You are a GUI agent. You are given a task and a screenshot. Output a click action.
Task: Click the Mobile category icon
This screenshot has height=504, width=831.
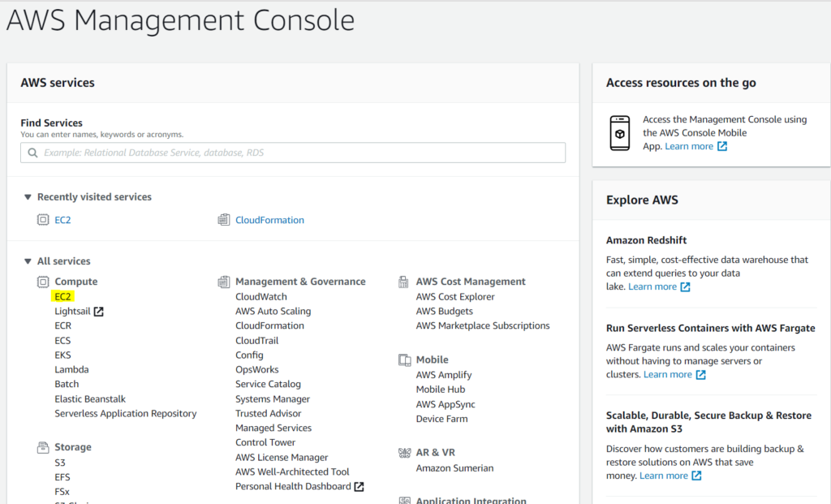(x=404, y=360)
